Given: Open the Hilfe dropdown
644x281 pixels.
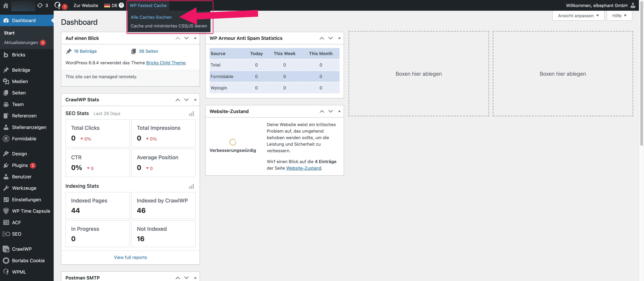Looking at the screenshot, I should pyautogui.click(x=619, y=15).
